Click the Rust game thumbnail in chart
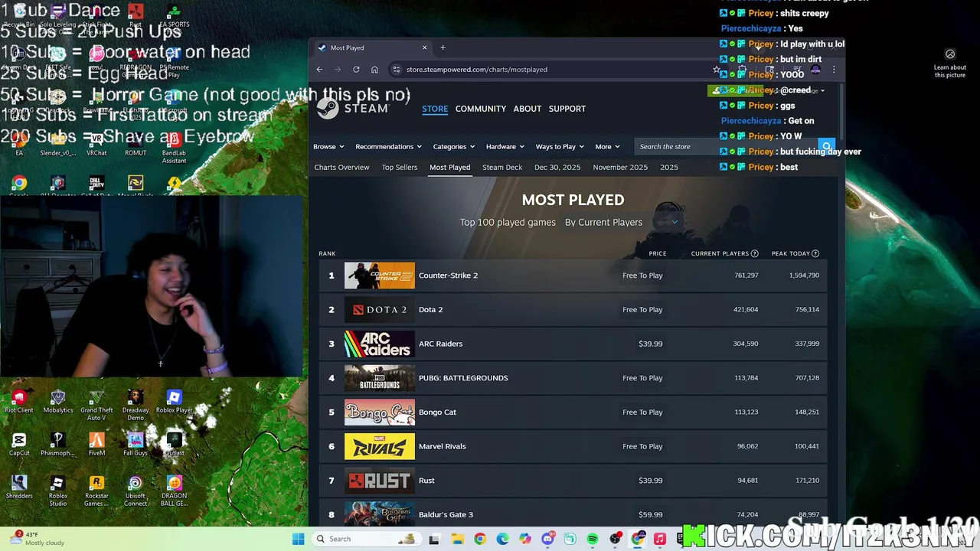 coord(380,481)
